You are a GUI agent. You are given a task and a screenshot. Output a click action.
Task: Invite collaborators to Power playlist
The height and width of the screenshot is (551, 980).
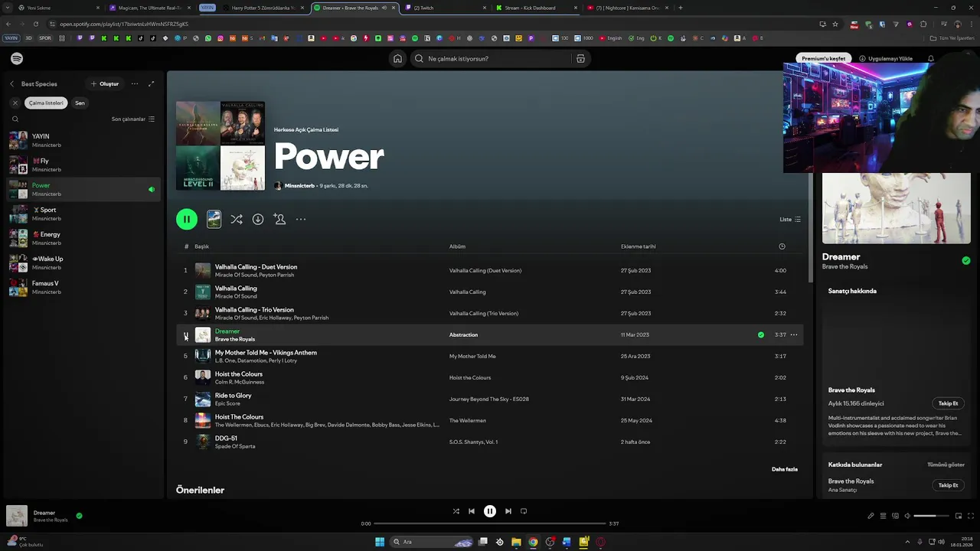point(279,220)
